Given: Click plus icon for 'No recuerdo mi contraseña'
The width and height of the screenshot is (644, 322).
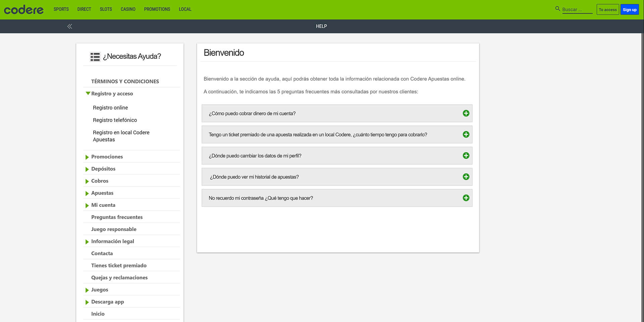Looking at the screenshot, I should [466, 198].
